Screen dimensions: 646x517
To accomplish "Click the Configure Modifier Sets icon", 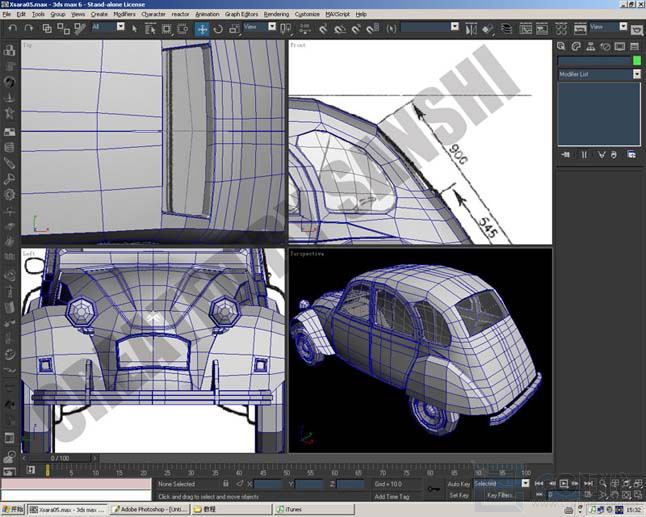I will coord(632,155).
